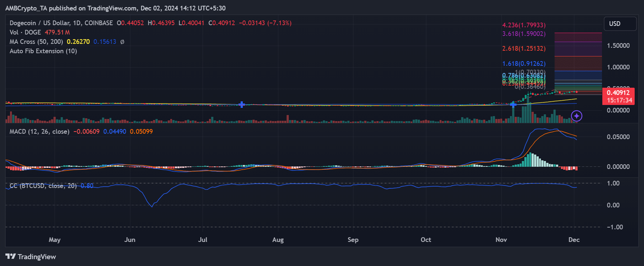Image resolution: width=644 pixels, height=266 pixels.
Task: Click the 0.05000 MACD axis label
Action: point(618,137)
